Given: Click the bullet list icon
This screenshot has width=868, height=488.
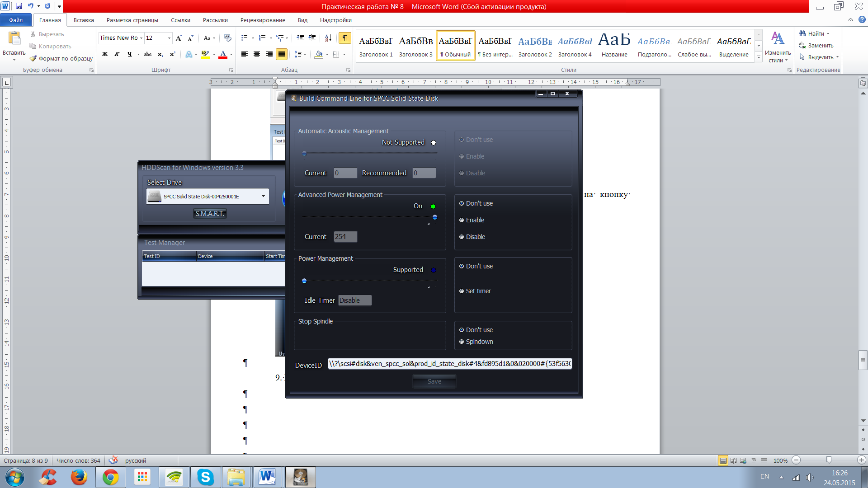Looking at the screenshot, I should [x=245, y=38].
